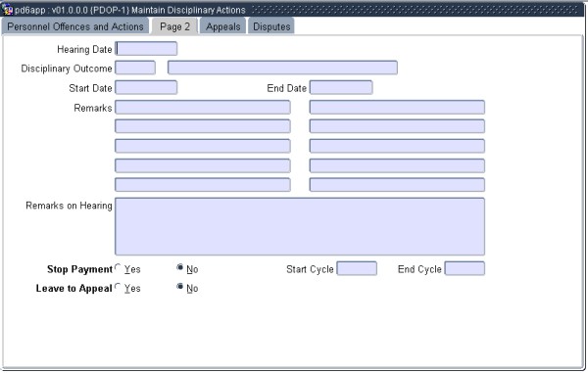Click the Stop Payment label
This screenshot has width=588, height=373.
coord(79,269)
